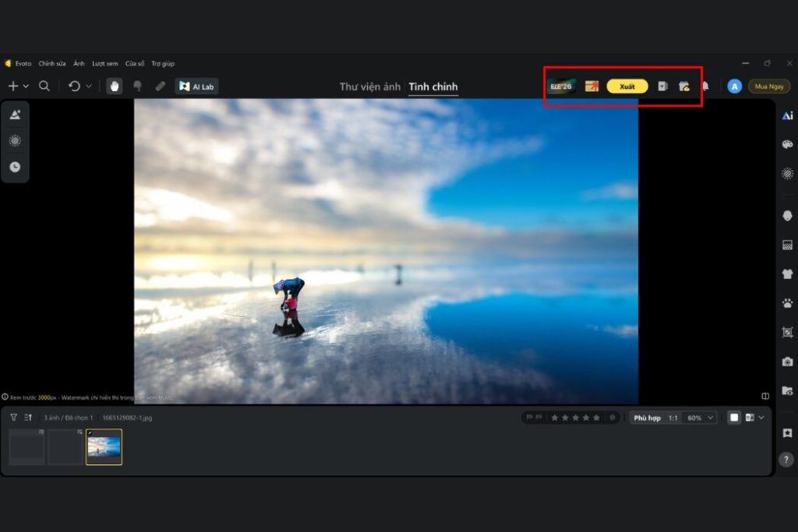Open the presets landscape icon at left
Viewport: 798px width, 532px height.
(x=16, y=115)
